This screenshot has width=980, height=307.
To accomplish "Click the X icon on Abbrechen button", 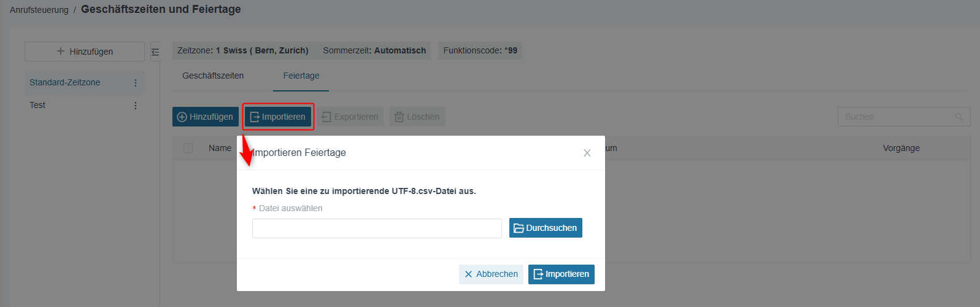I will (x=469, y=274).
